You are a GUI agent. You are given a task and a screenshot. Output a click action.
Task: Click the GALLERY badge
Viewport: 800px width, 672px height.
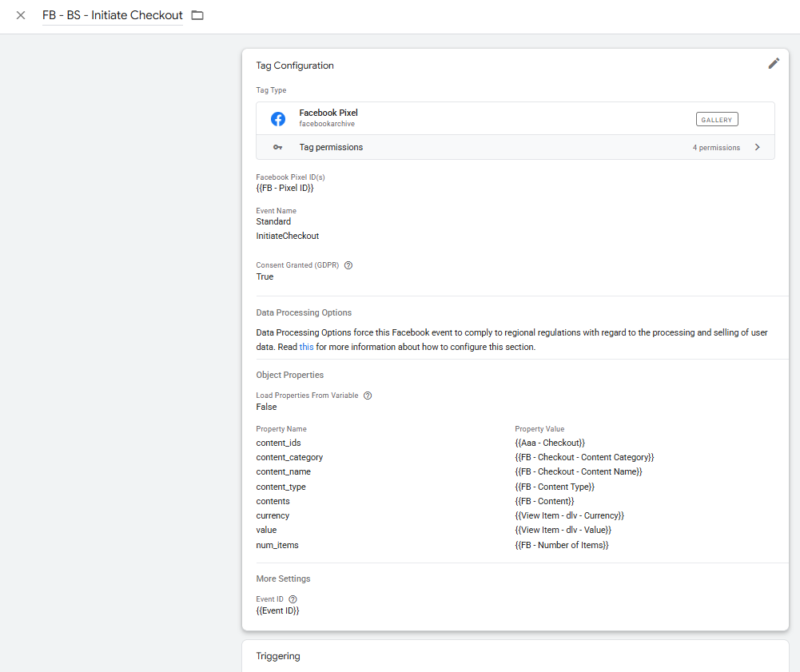[x=717, y=120]
